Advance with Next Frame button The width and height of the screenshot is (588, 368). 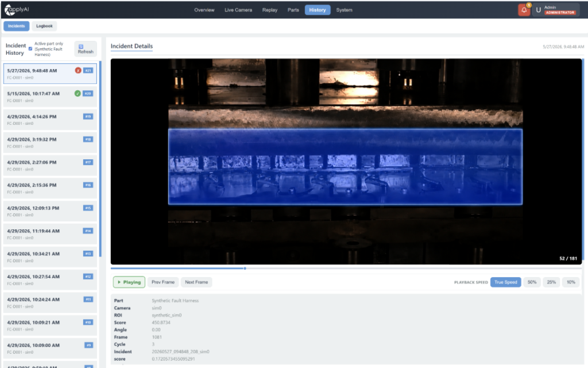[x=196, y=282]
